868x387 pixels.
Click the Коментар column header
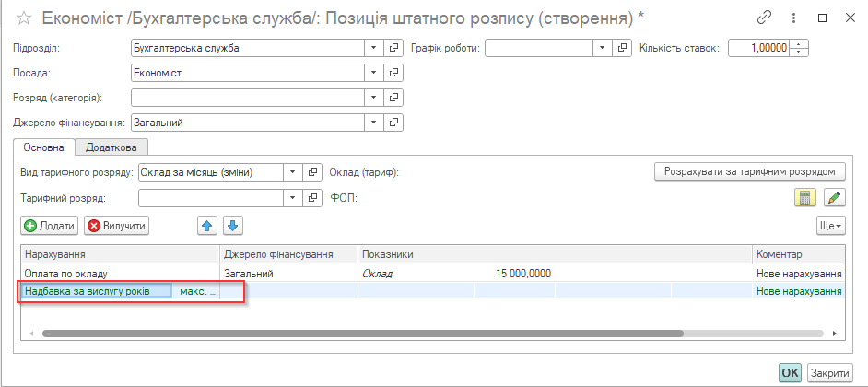pos(799,254)
